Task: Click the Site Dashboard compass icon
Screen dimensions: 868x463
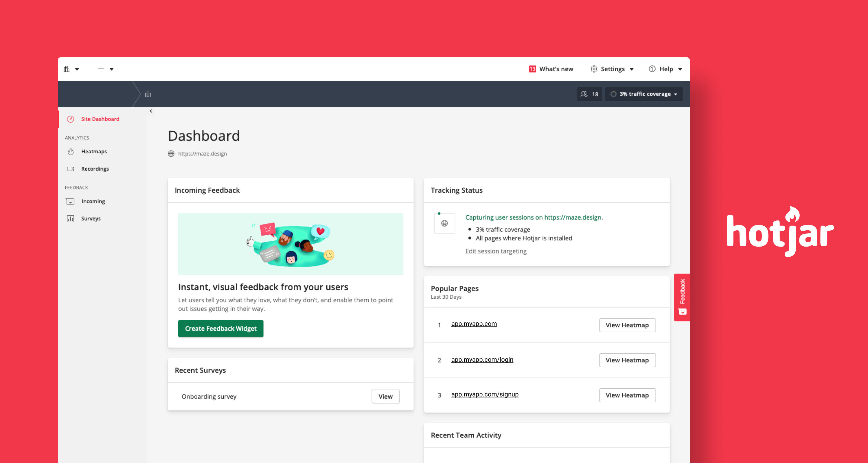Action: click(70, 119)
